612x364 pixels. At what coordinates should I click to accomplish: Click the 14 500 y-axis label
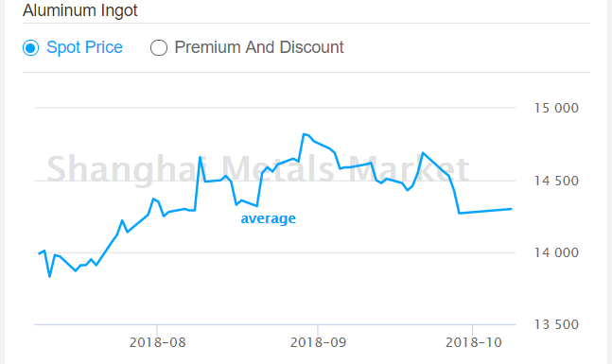coord(556,181)
